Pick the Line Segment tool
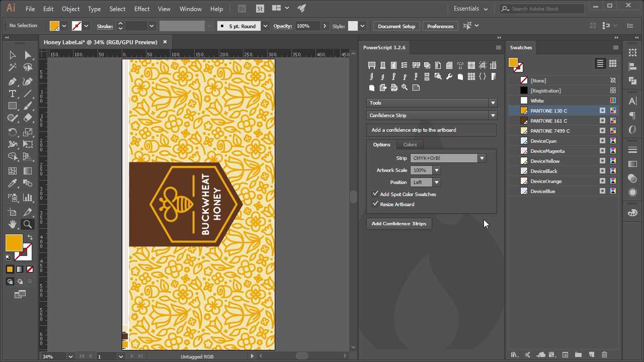Image resolution: width=644 pixels, height=362 pixels. click(x=28, y=94)
